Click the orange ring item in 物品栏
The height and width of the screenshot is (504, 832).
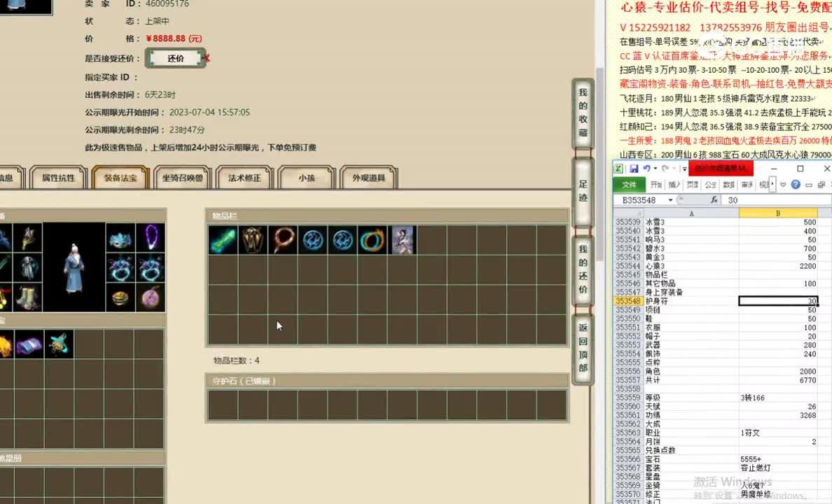(x=372, y=240)
